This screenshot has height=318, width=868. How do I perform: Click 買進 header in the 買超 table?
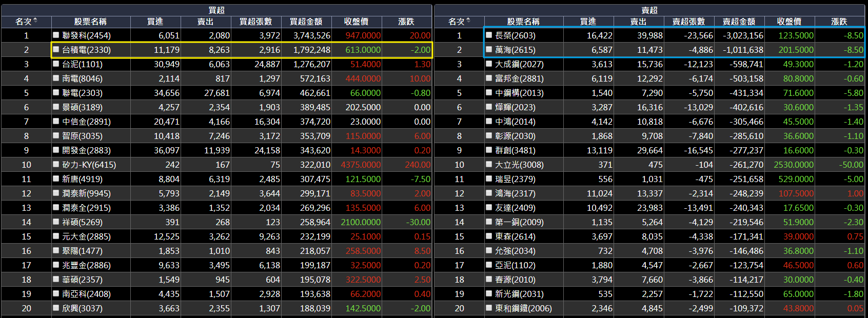[x=155, y=22]
